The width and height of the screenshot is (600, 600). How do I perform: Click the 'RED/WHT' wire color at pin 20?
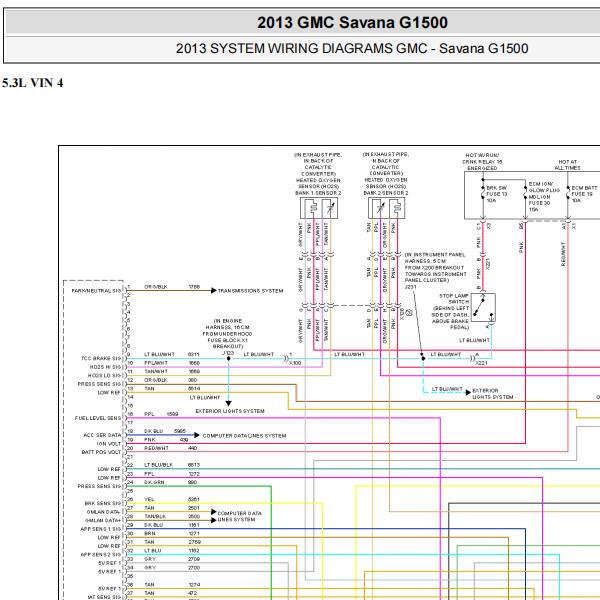pyautogui.click(x=156, y=448)
